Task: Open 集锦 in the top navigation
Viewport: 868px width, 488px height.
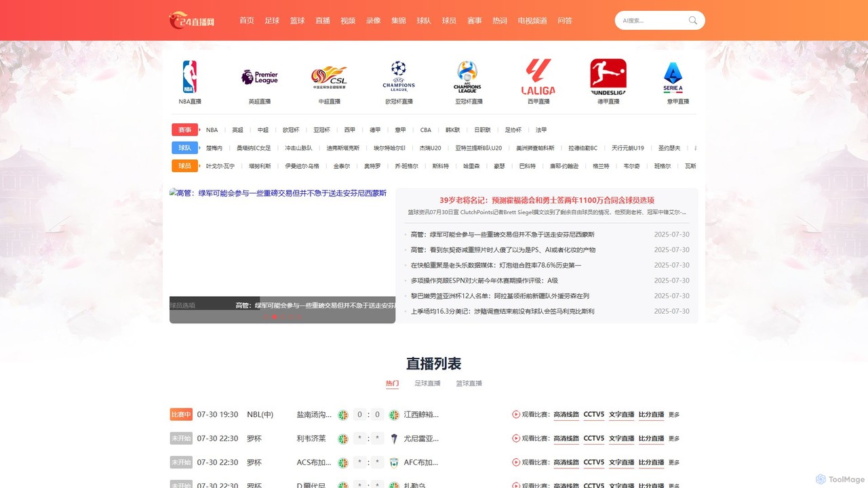Action: coord(399,20)
